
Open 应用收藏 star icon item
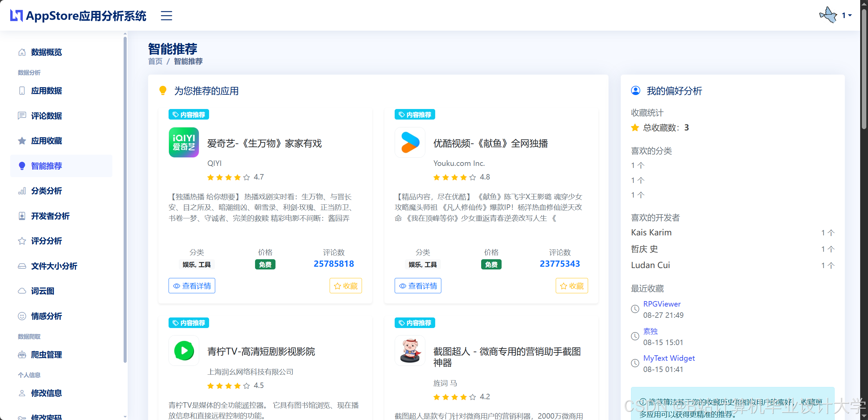[x=22, y=141]
